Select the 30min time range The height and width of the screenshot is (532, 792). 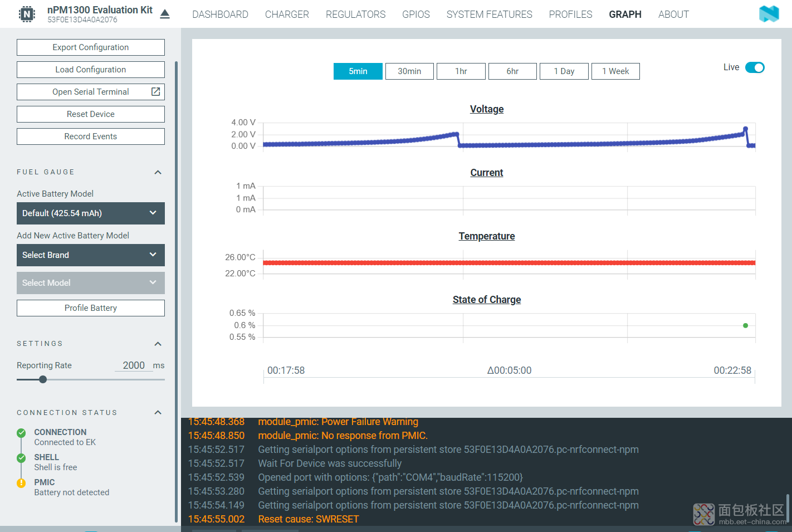[x=409, y=71]
